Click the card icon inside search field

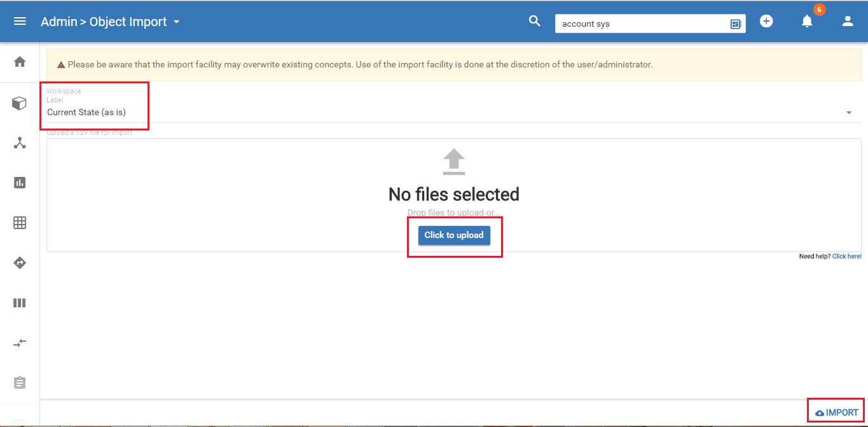736,24
